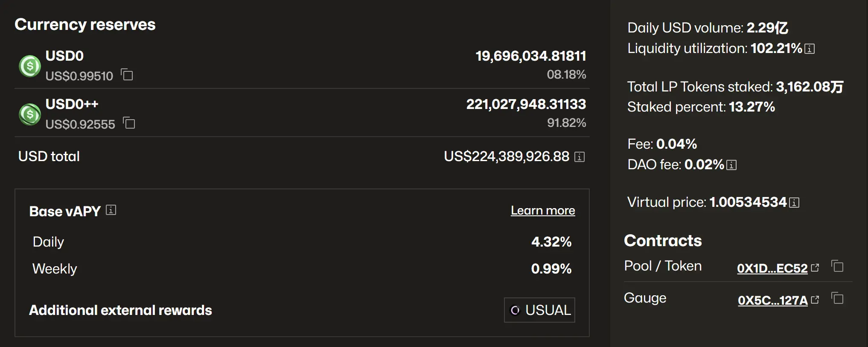Open external link icon for Gauge contract
The width and height of the screenshot is (868, 347).
[815, 300]
